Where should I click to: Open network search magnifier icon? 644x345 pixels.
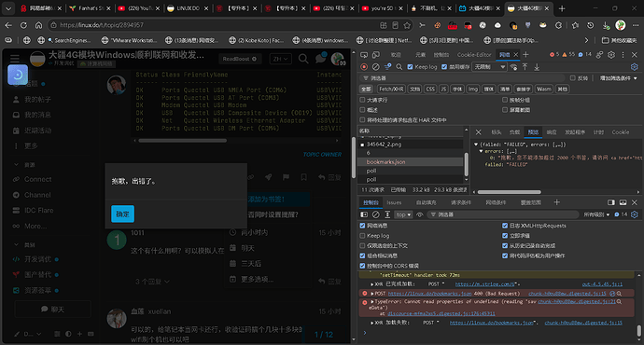pos(399,67)
